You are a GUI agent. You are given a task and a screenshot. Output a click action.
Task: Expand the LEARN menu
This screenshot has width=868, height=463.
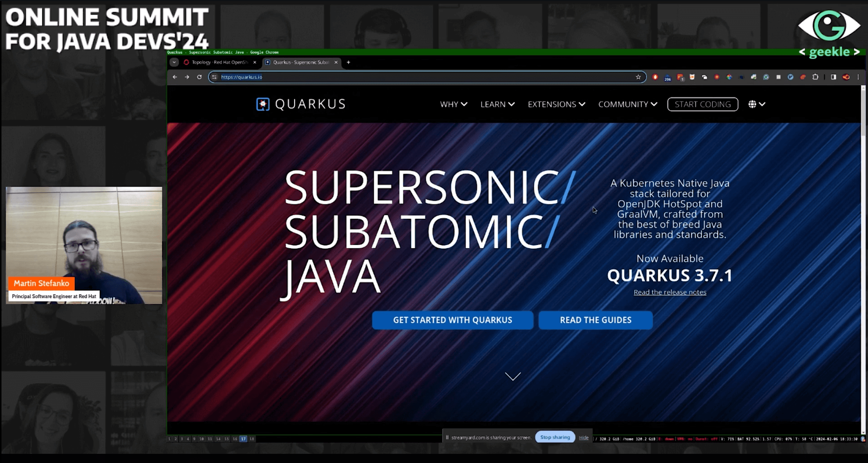(x=497, y=105)
